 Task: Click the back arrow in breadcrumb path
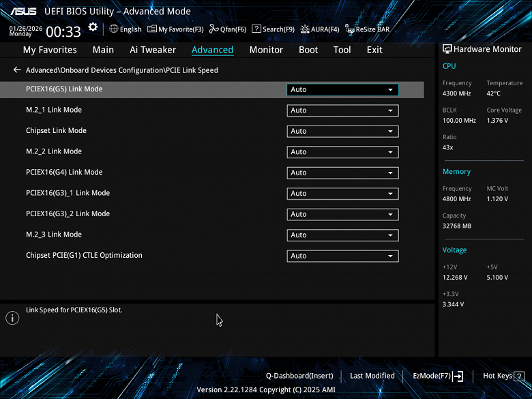[17, 70]
